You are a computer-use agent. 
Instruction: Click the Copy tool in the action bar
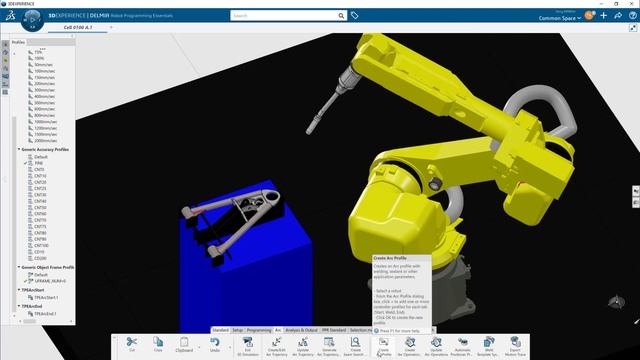[x=158, y=344]
